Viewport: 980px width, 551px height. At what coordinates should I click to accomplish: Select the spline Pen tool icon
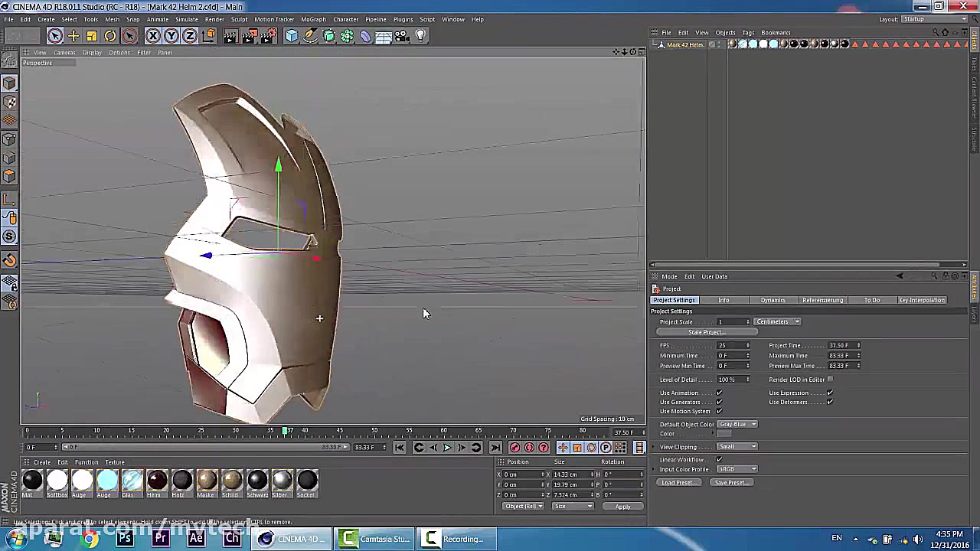(x=309, y=35)
